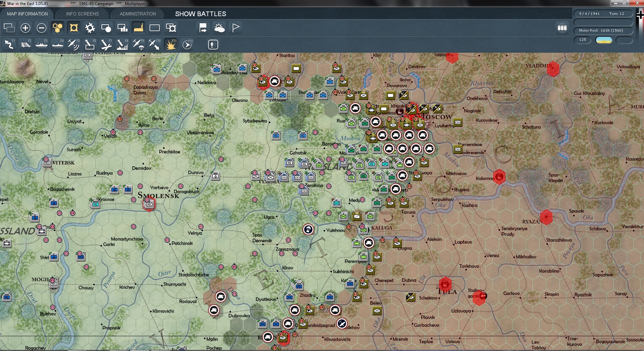This screenshot has width=644, height=351.
Task: Click the red factory hex at Kolomna
Action: click(499, 176)
